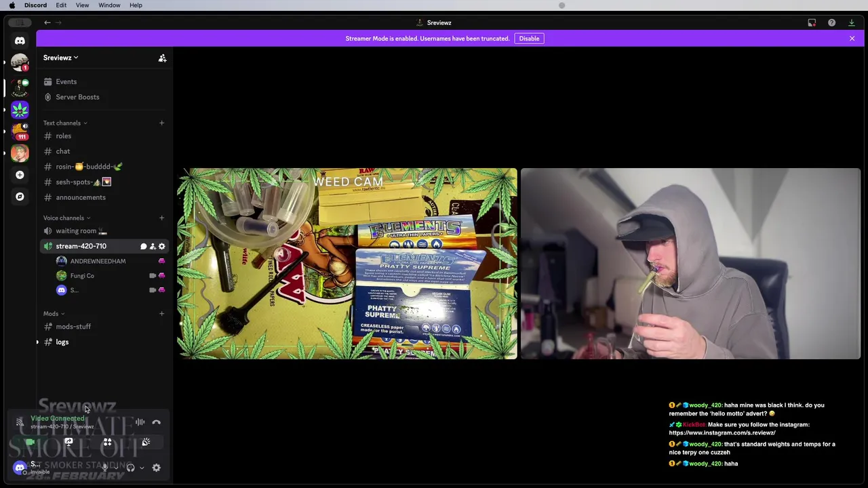The width and height of the screenshot is (868, 488).
Task: Invite people icon beside Sreviewz header
Action: click(x=162, y=58)
